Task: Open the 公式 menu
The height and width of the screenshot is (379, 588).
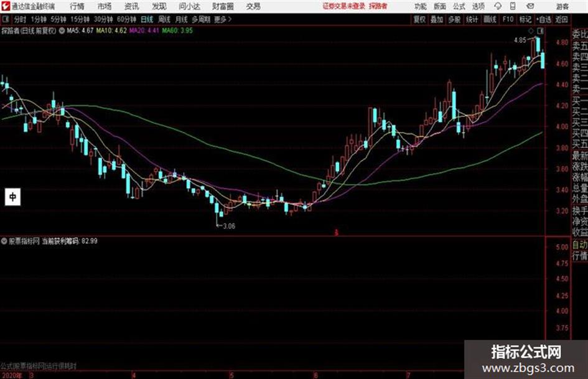Action: pyautogui.click(x=459, y=6)
